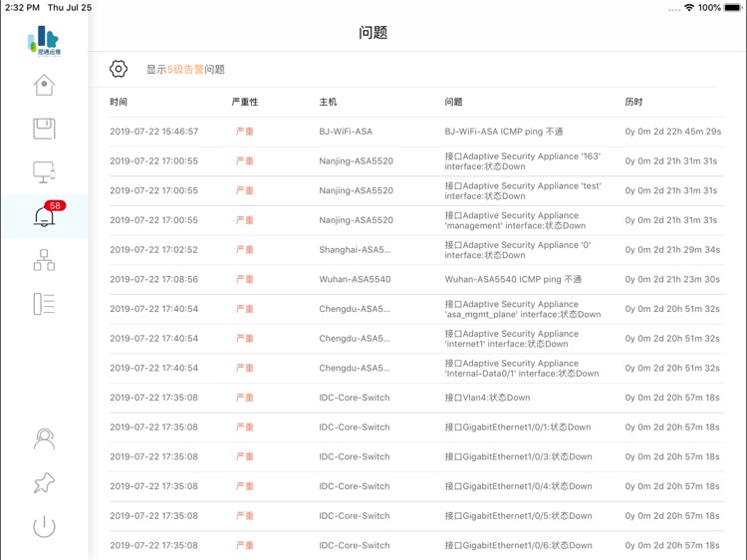The image size is (747, 560).
Task: Click duration 0y 0m 2d 21h 29m 34s
Action: tap(672, 250)
